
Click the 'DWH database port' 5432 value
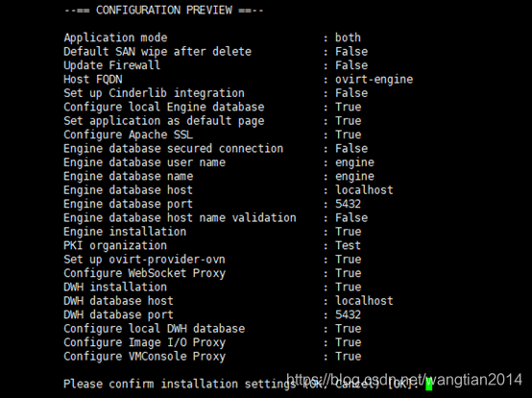[x=348, y=314]
